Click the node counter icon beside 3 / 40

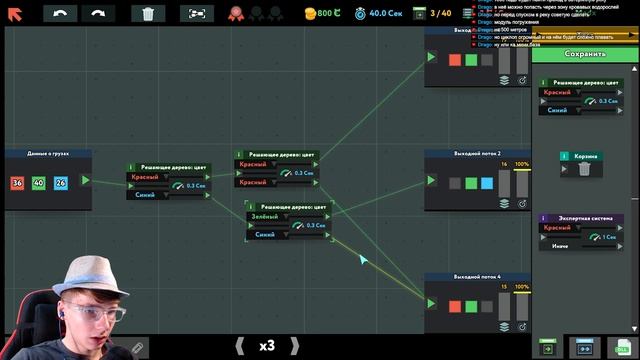pos(419,14)
